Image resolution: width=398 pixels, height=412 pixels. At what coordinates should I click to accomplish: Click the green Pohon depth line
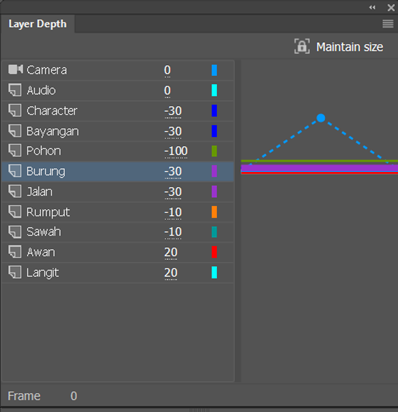319,161
